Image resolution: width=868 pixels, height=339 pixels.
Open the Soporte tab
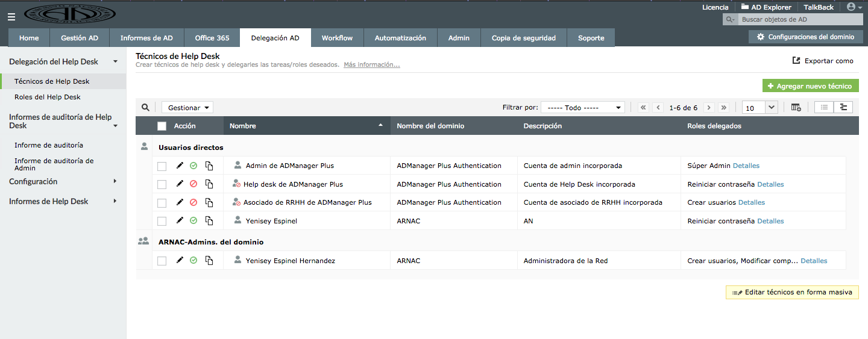pos(591,37)
